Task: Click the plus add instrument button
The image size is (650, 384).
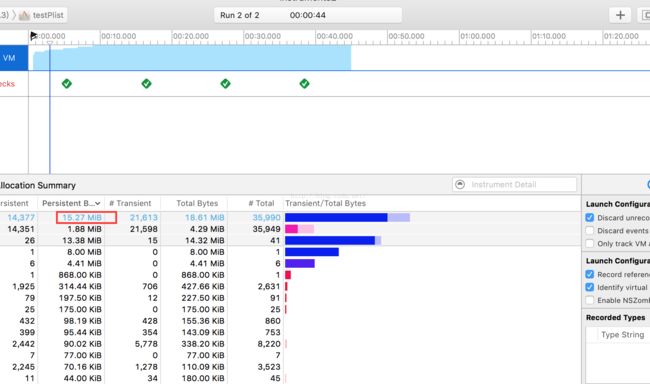Action: pos(620,15)
